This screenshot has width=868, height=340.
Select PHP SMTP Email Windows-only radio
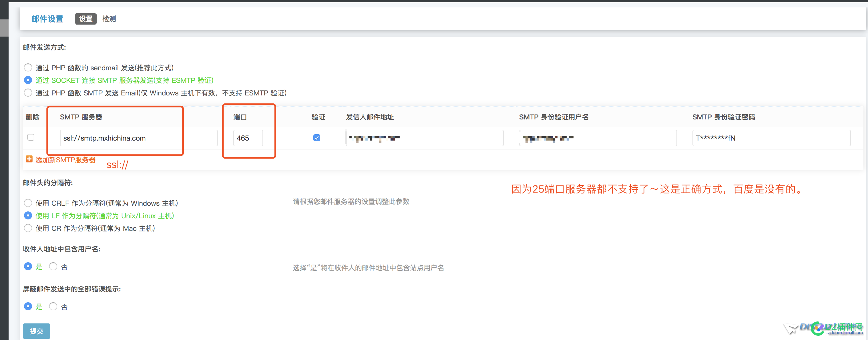(28, 93)
